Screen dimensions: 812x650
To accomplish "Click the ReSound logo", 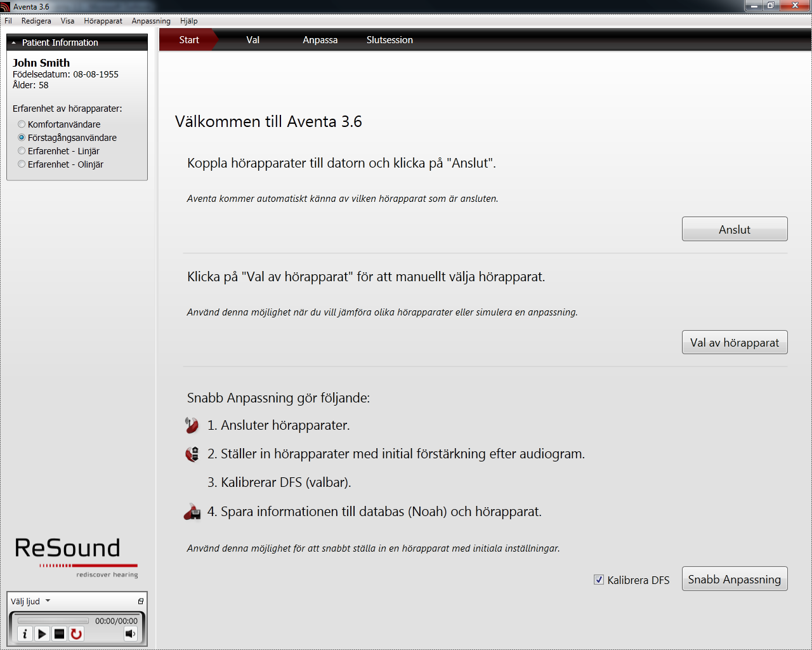I will tap(76, 557).
